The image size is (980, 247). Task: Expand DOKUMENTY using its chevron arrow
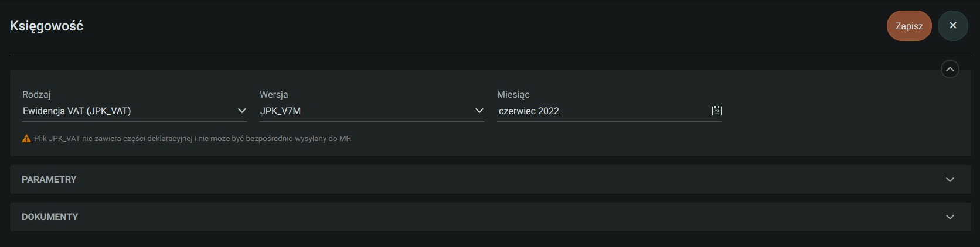pos(950,217)
